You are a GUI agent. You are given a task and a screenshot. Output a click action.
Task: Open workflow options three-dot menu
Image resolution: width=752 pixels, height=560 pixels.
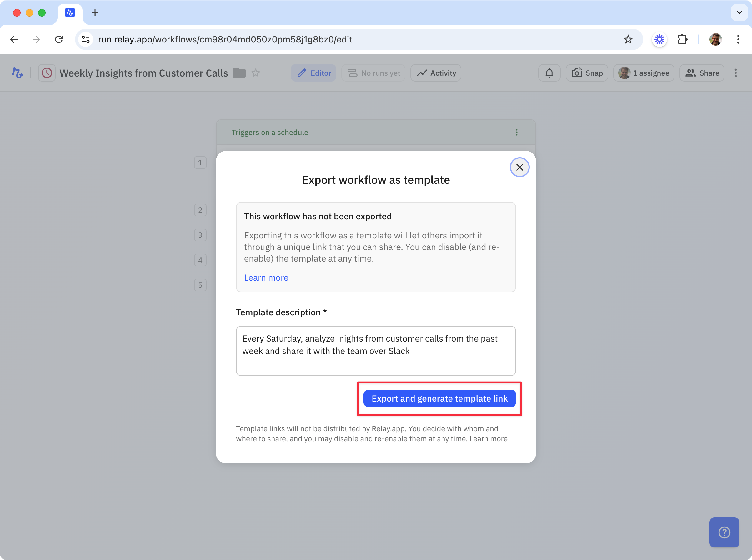(x=735, y=73)
